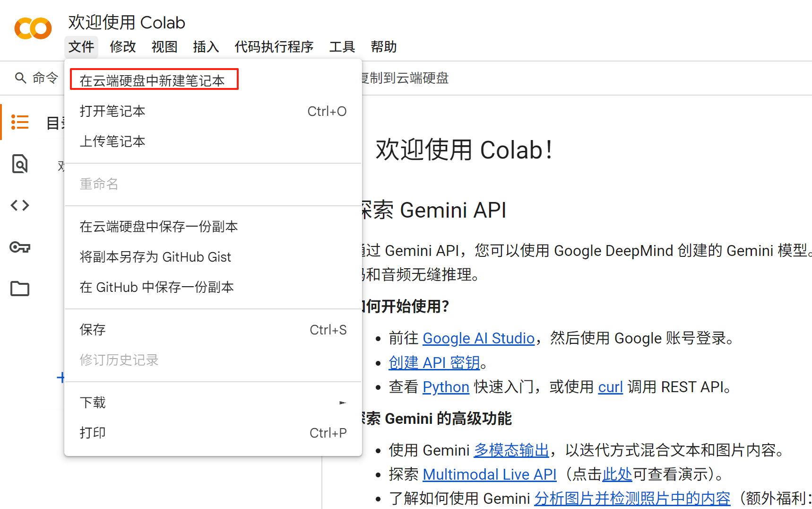Click the 命令 search magnifier icon
The image size is (812, 509).
click(20, 78)
